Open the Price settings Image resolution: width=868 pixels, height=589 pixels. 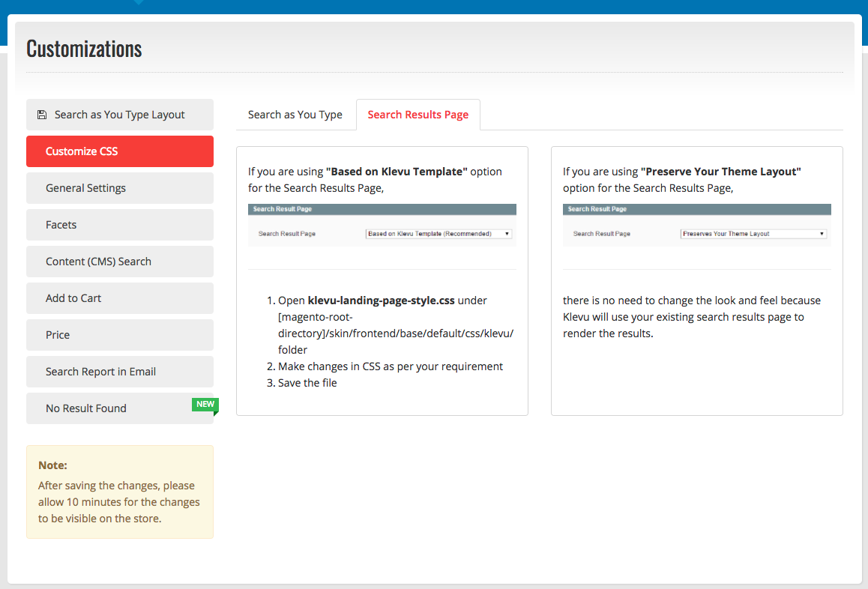point(120,335)
